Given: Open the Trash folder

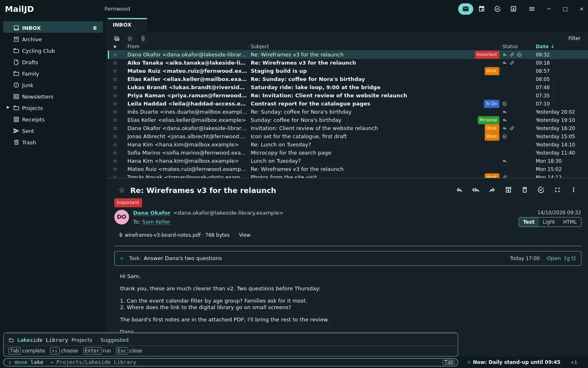Looking at the screenshot, I should click(x=53, y=142).
